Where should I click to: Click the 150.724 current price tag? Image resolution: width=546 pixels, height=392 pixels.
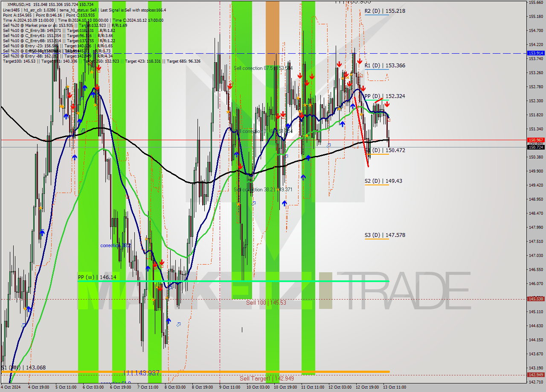536,147
